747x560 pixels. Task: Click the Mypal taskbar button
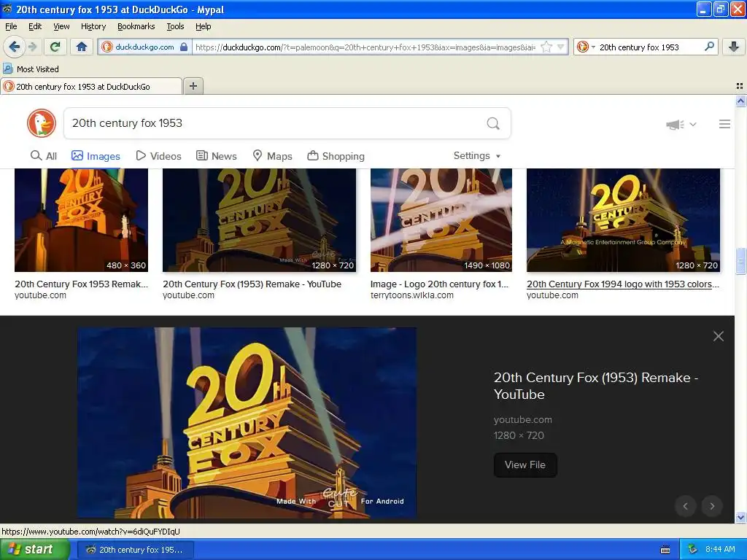click(135, 550)
